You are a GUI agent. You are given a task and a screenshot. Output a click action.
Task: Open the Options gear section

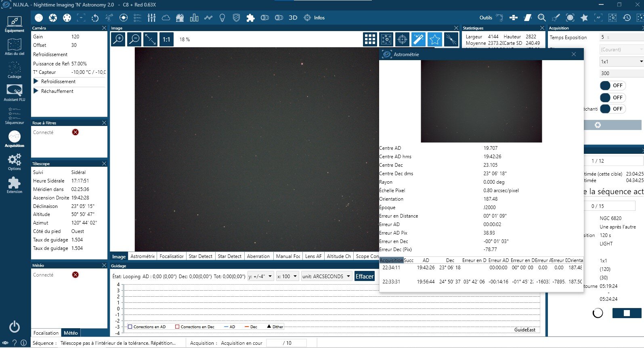[x=15, y=162]
